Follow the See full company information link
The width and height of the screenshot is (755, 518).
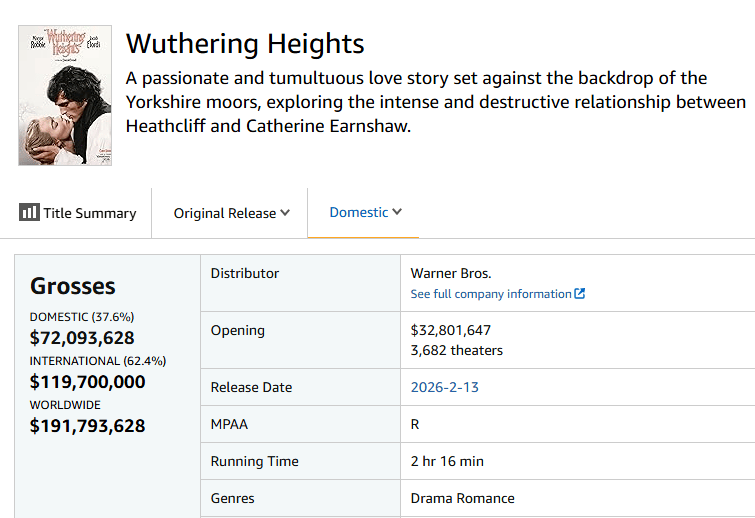[x=491, y=294]
